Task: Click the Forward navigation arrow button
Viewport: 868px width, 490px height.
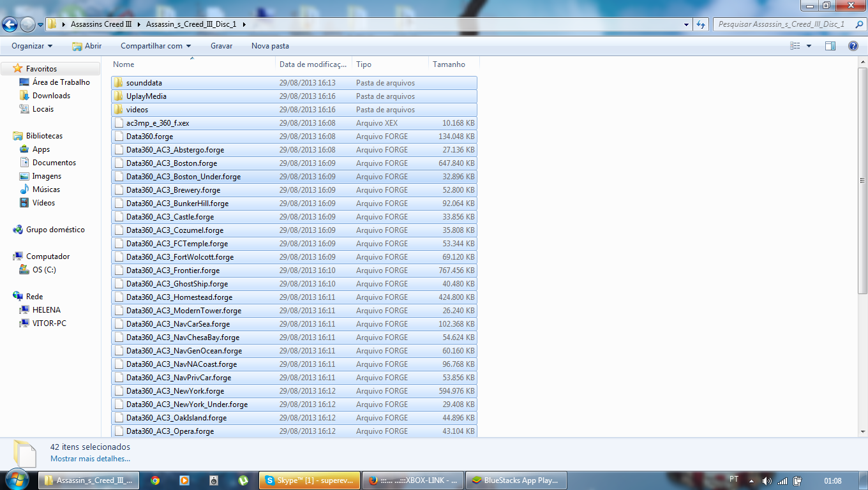Action: (27, 24)
